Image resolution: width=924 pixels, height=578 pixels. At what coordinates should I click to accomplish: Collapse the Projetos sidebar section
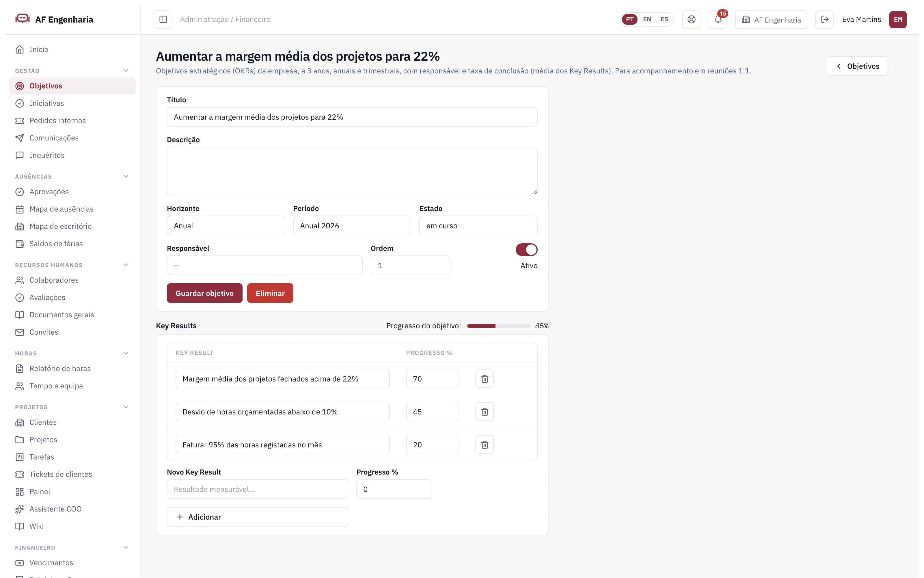pyautogui.click(x=126, y=407)
